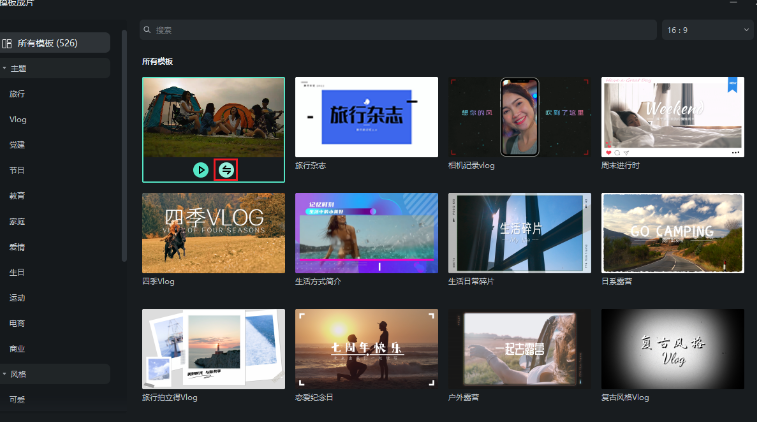Open the 16:9 aspect ratio dropdown

pyautogui.click(x=705, y=31)
